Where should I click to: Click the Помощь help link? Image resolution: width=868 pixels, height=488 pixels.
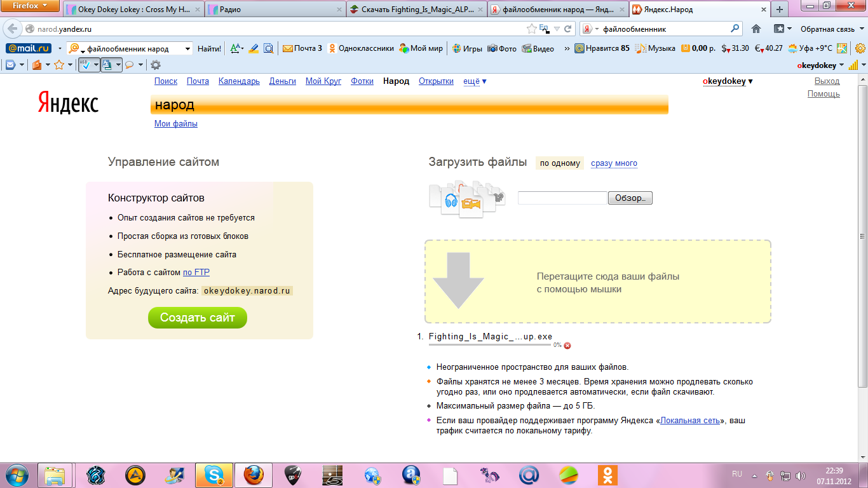tap(824, 94)
